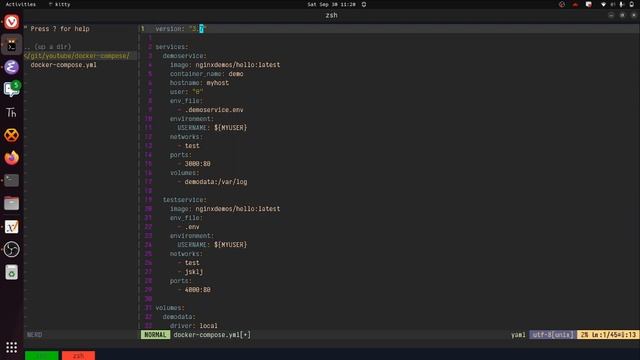Click the yaml filetype in status line

[x=518, y=335]
